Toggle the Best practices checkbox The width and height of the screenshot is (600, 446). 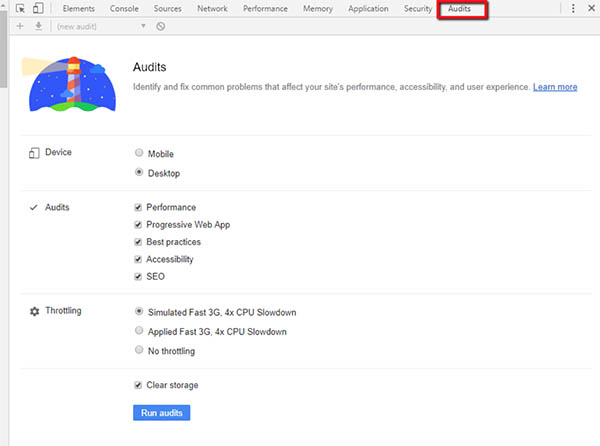coord(138,242)
